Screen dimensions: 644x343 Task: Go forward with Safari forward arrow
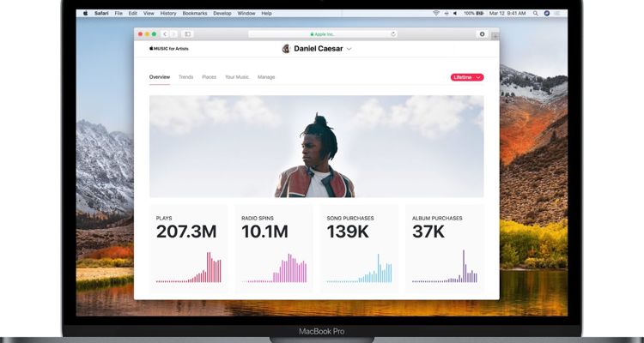click(173, 34)
